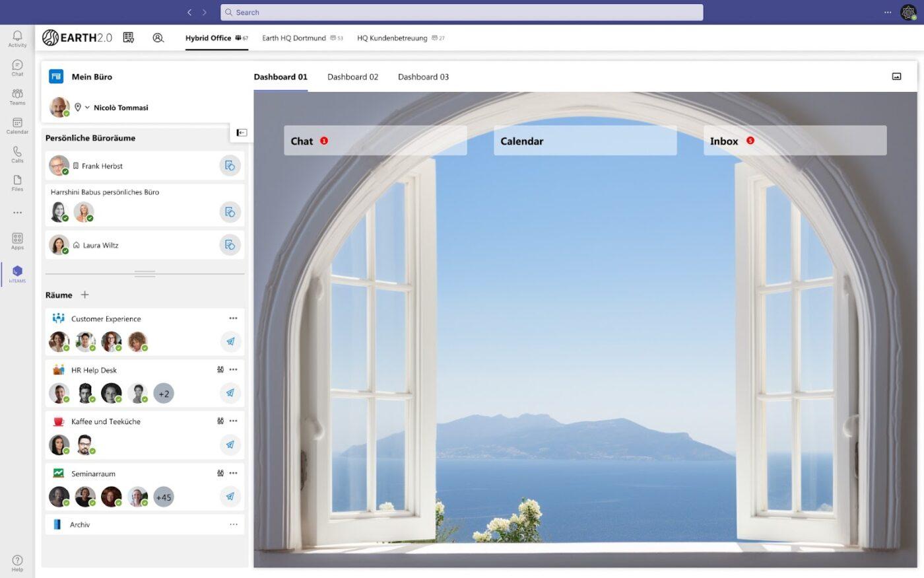Switch to the Hybrid Office tab
Screen dimensions: 924x578
[x=216, y=38]
